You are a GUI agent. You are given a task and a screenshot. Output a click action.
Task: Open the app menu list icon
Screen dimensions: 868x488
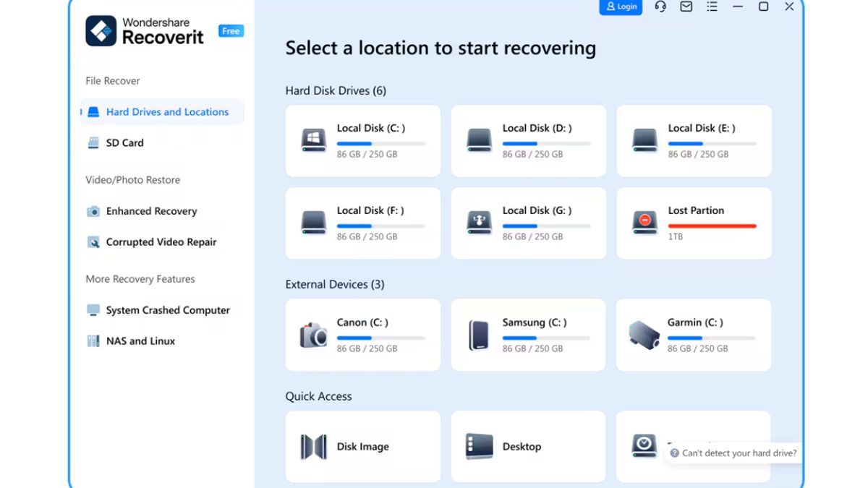click(712, 7)
